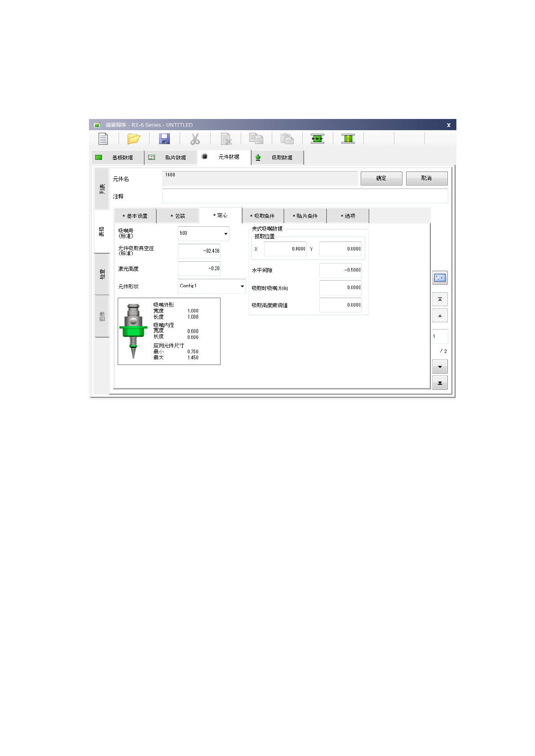Save the program with the floppy disk icon

tap(164, 139)
